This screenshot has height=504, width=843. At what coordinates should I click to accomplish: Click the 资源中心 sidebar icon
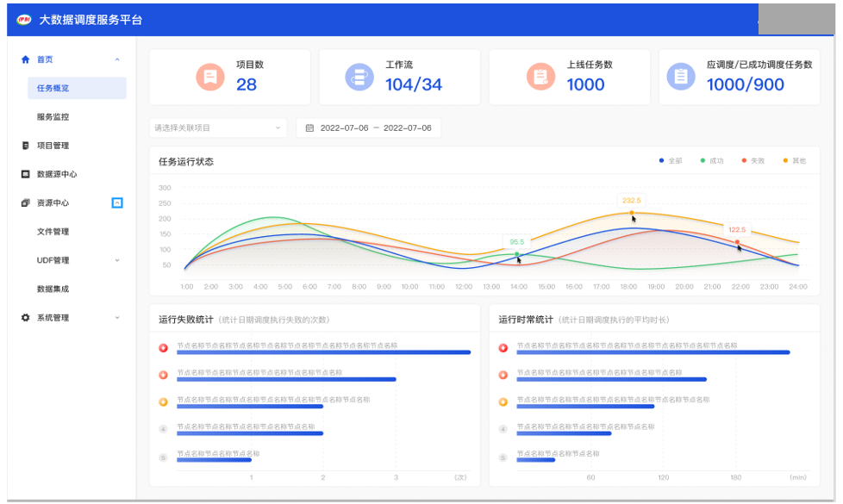click(x=25, y=203)
